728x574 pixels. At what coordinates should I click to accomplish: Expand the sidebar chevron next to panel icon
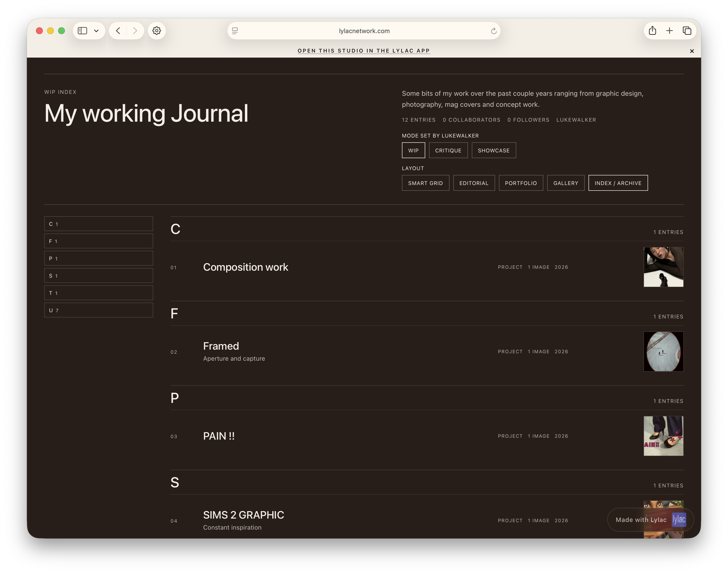pos(97,30)
